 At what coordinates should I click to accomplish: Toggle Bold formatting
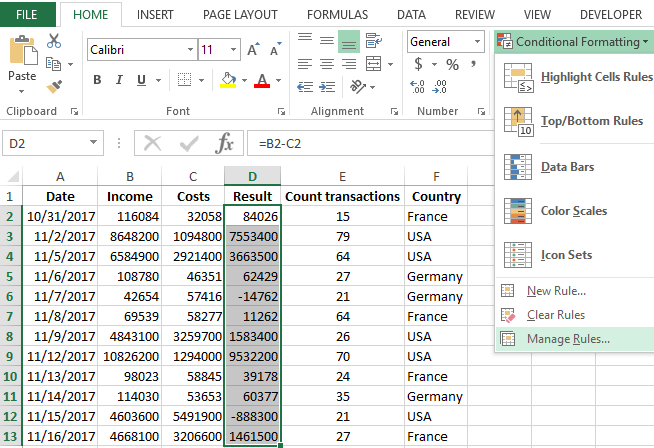97,80
